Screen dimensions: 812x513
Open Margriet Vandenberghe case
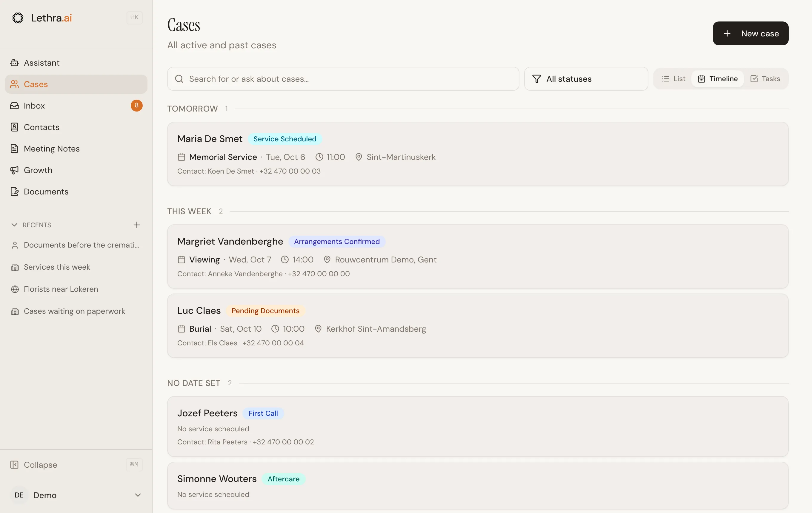tap(478, 257)
